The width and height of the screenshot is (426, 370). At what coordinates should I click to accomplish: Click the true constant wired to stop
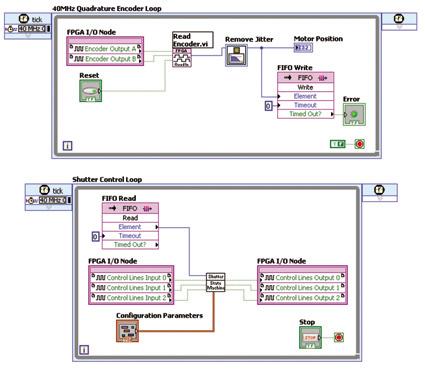tap(338, 144)
